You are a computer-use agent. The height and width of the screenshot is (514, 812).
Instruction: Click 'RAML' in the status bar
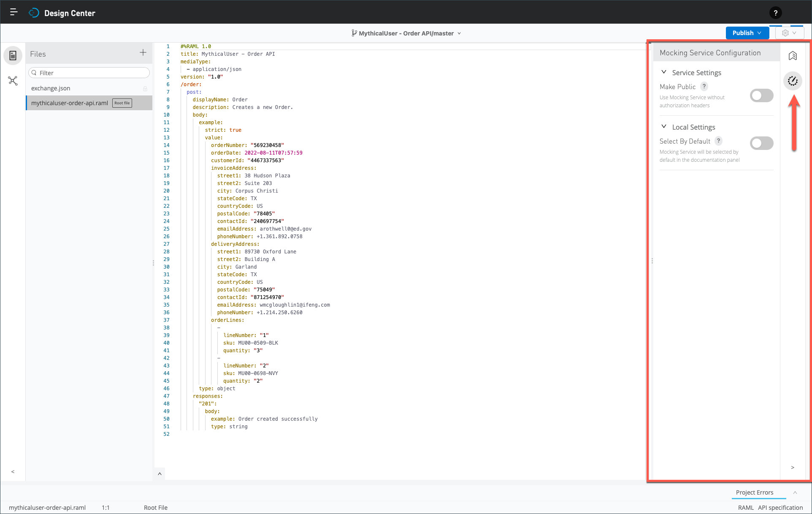coord(746,508)
